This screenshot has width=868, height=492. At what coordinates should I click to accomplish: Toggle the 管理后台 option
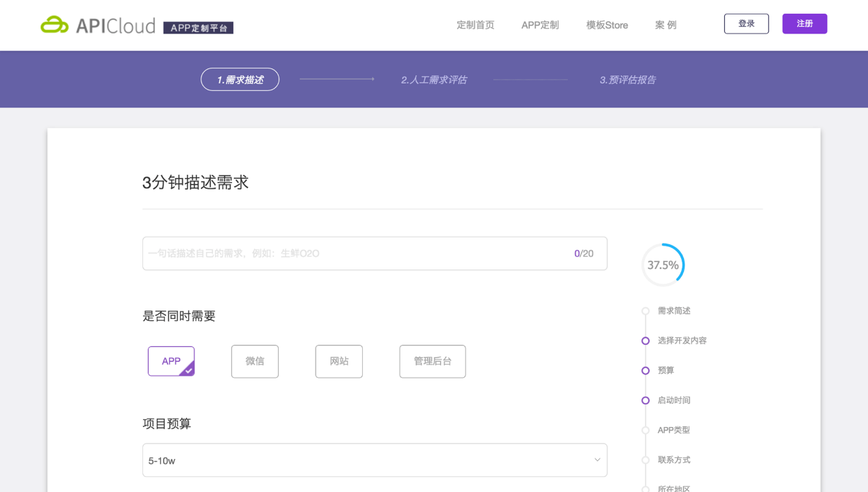click(433, 361)
